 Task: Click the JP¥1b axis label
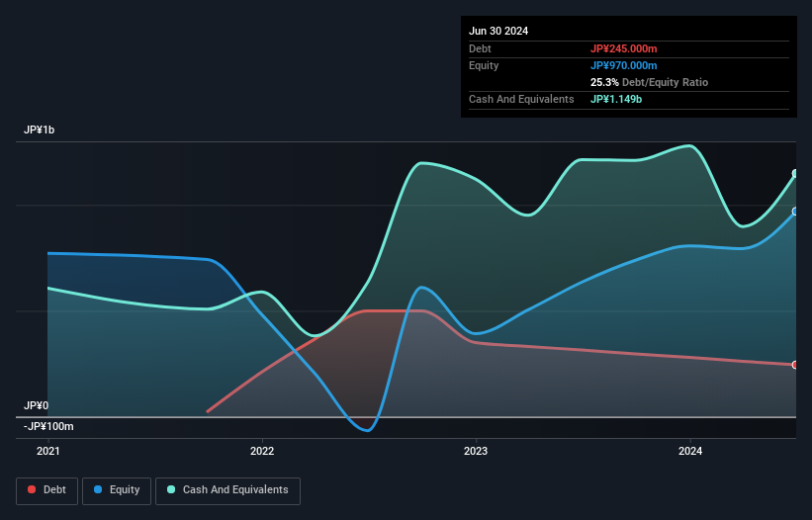click(39, 130)
